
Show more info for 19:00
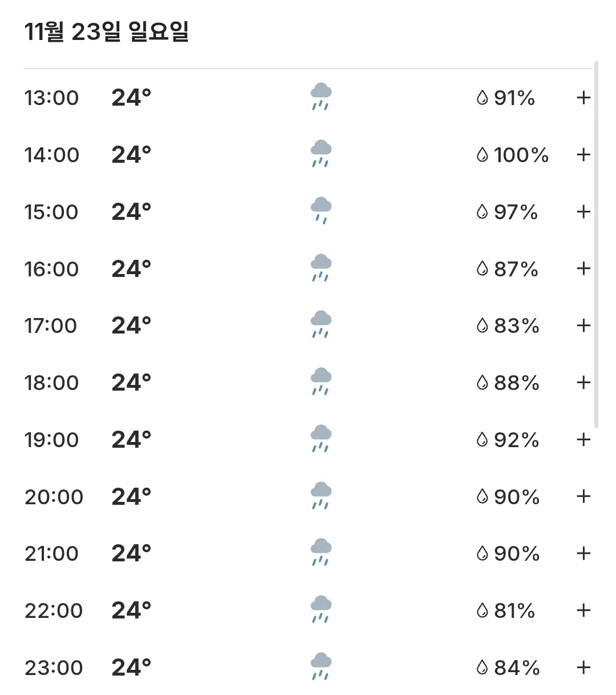click(583, 440)
